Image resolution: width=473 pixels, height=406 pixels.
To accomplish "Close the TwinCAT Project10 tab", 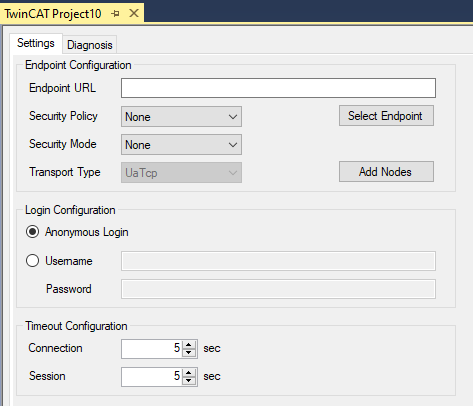I will 134,13.
